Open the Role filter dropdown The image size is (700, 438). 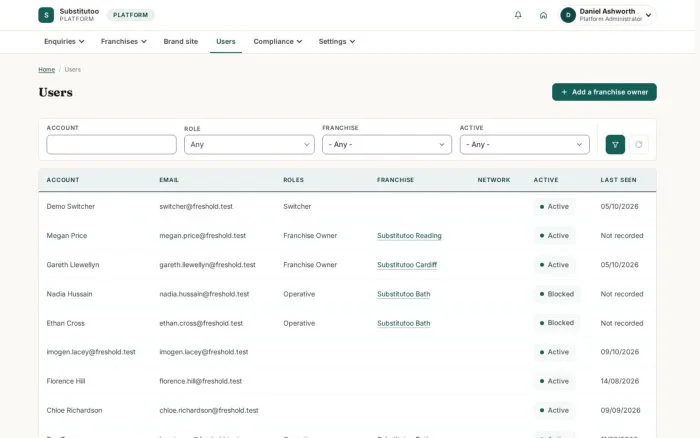coord(249,145)
